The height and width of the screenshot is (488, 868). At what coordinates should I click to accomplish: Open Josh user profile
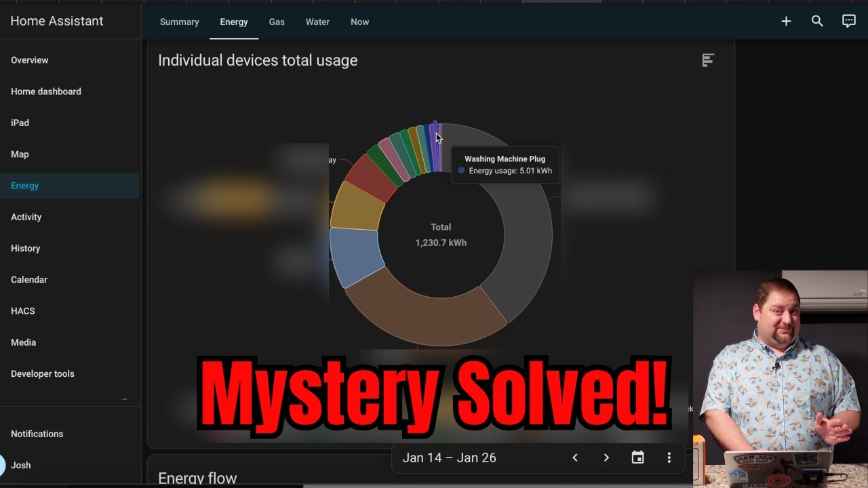(x=69, y=465)
